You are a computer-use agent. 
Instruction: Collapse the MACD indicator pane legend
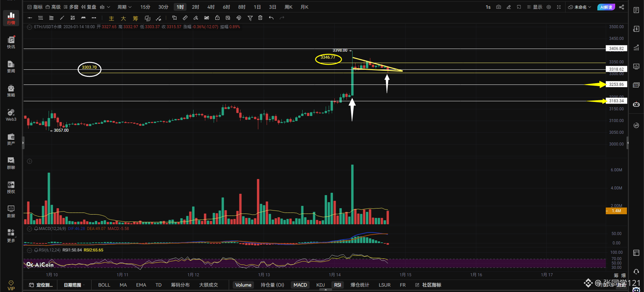pyautogui.click(x=30, y=229)
